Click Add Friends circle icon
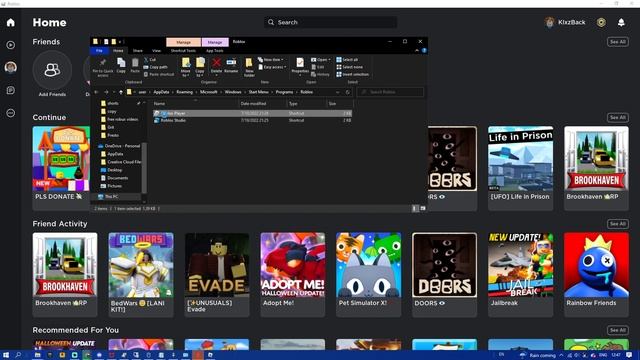This screenshot has width=640, height=360. click(x=52, y=70)
